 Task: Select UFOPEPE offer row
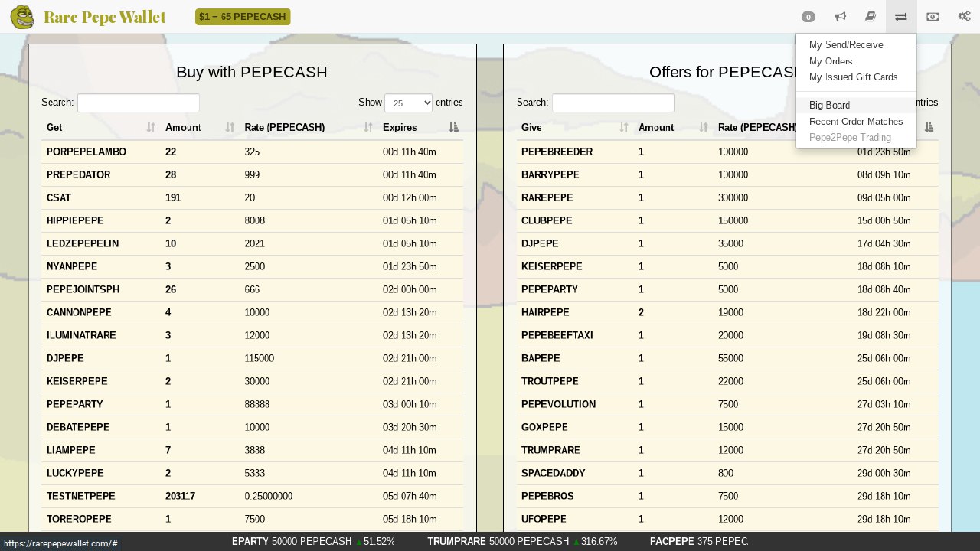coord(727,519)
